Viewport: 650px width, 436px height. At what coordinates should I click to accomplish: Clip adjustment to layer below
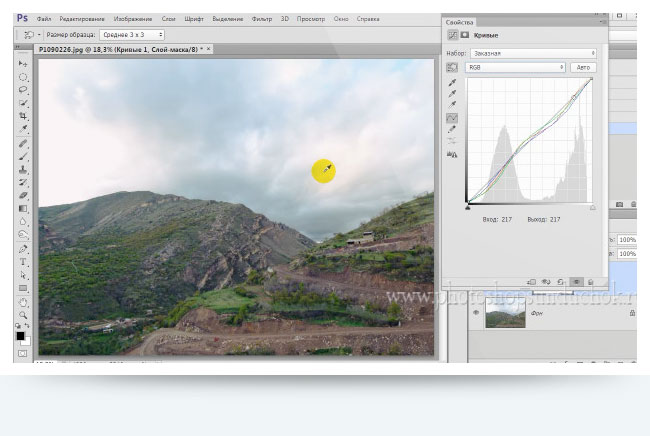tap(531, 282)
